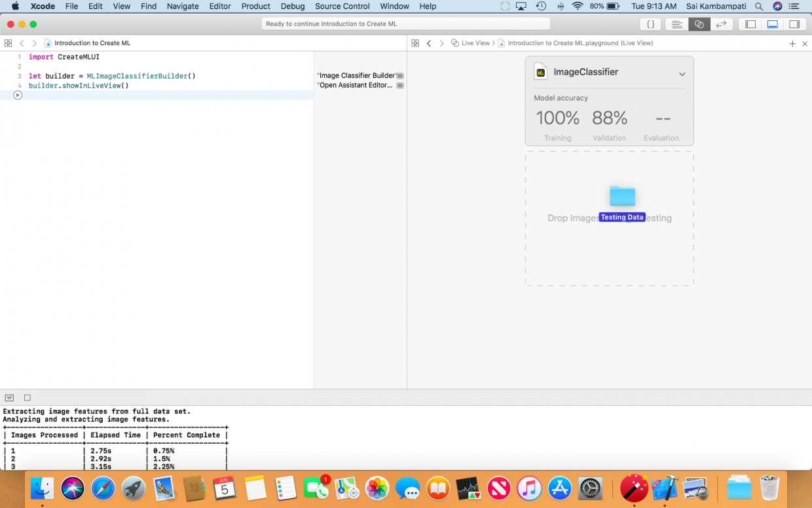812x508 pixels.
Task: Click the related items grid icon in Live View bar
Action: pyautogui.click(x=415, y=43)
